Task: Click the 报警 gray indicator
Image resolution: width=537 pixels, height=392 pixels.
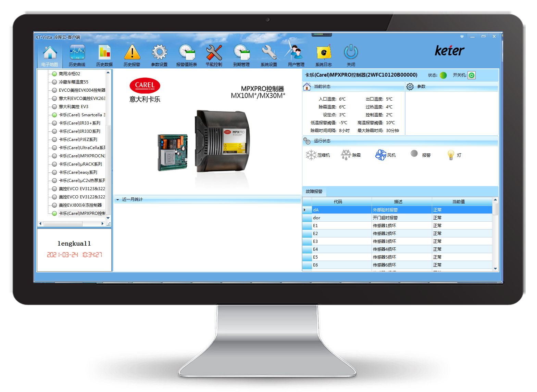Action: [414, 154]
